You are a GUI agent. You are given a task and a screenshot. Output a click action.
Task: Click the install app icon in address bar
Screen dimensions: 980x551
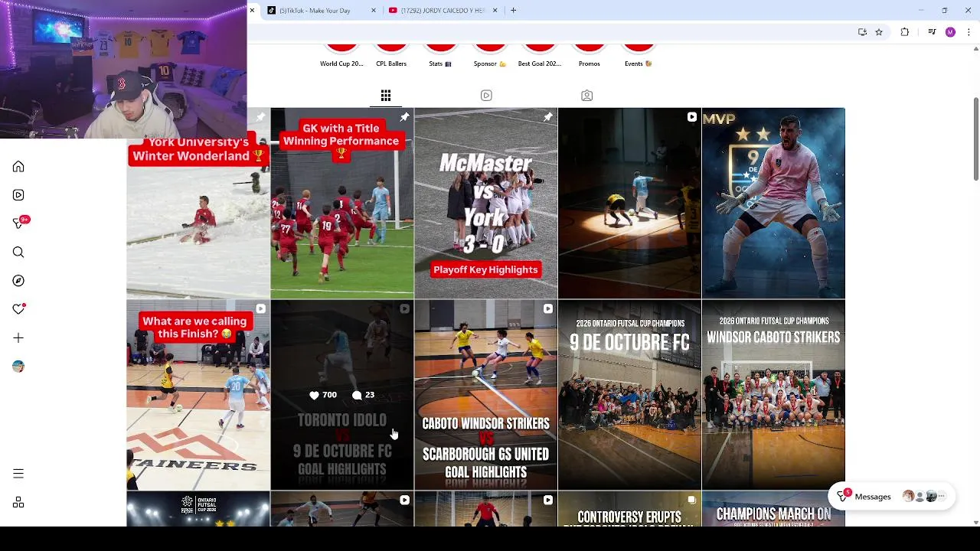862,32
